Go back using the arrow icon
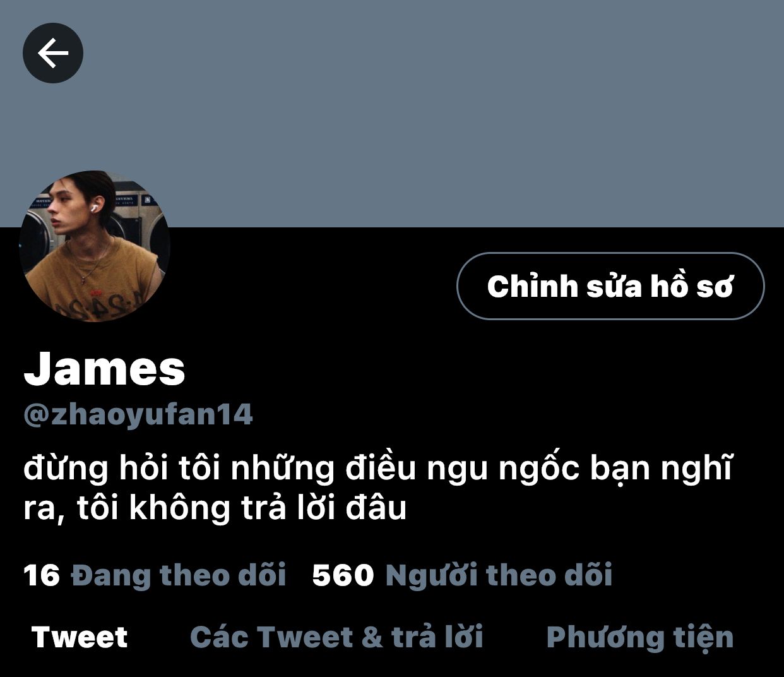This screenshot has width=784, height=677. coord(53,53)
